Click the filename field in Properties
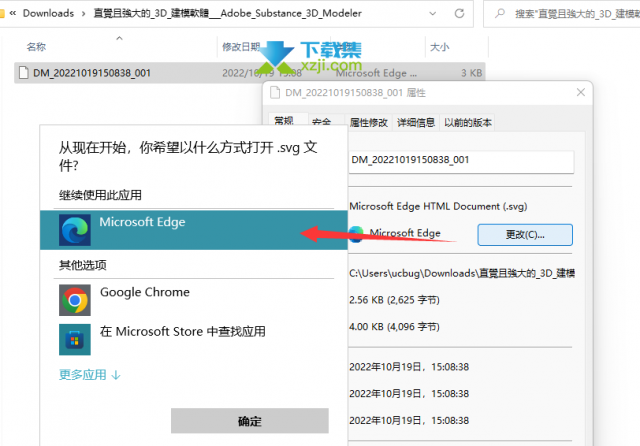Viewport: 640px width, 446px height. coord(461,162)
